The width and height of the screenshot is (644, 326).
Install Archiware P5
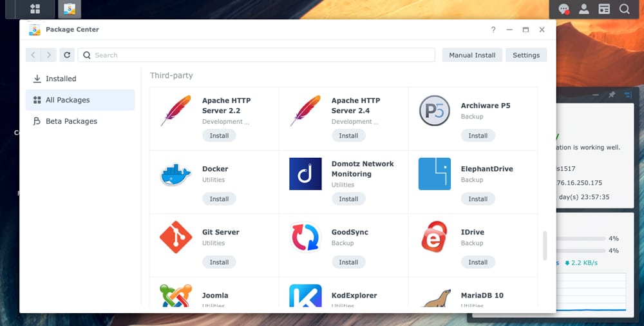pos(478,136)
